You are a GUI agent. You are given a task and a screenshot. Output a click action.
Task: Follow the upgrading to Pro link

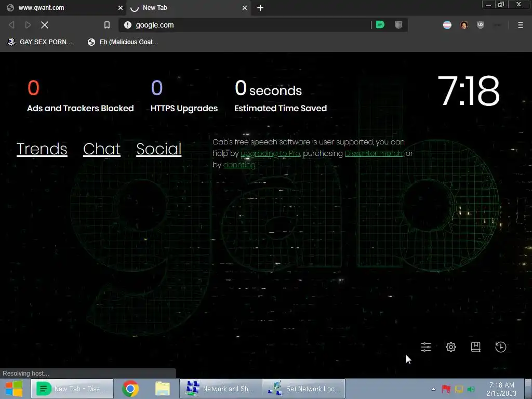click(x=270, y=153)
